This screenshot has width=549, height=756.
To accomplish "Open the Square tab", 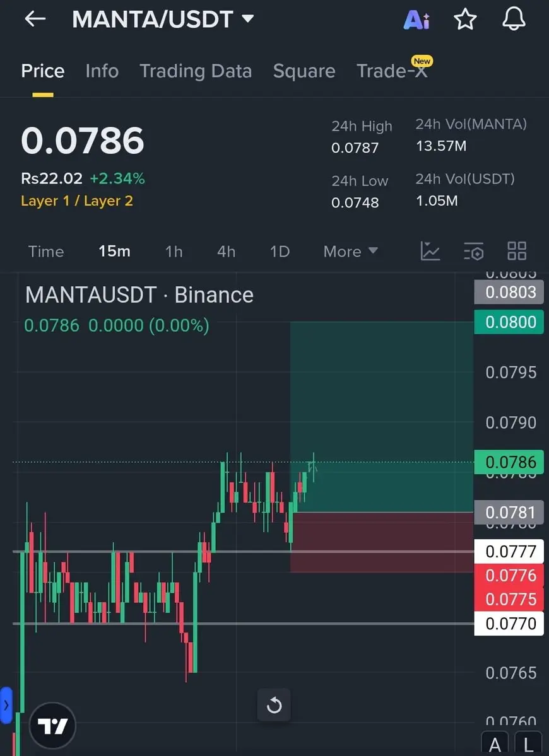I will 304,71.
